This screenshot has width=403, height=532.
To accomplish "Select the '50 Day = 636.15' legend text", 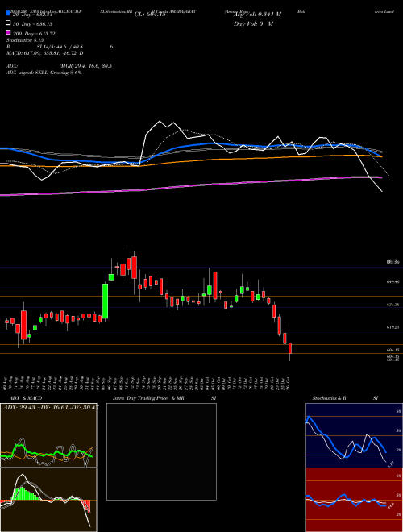I will pos(32,24).
